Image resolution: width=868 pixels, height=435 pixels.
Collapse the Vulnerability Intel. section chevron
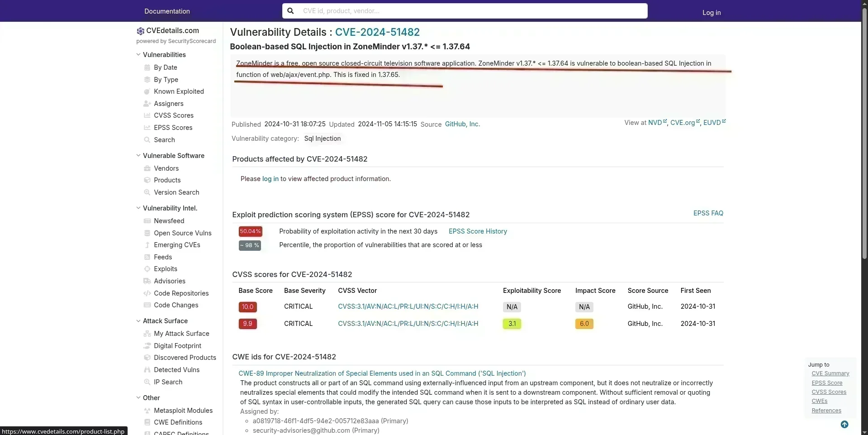138,208
